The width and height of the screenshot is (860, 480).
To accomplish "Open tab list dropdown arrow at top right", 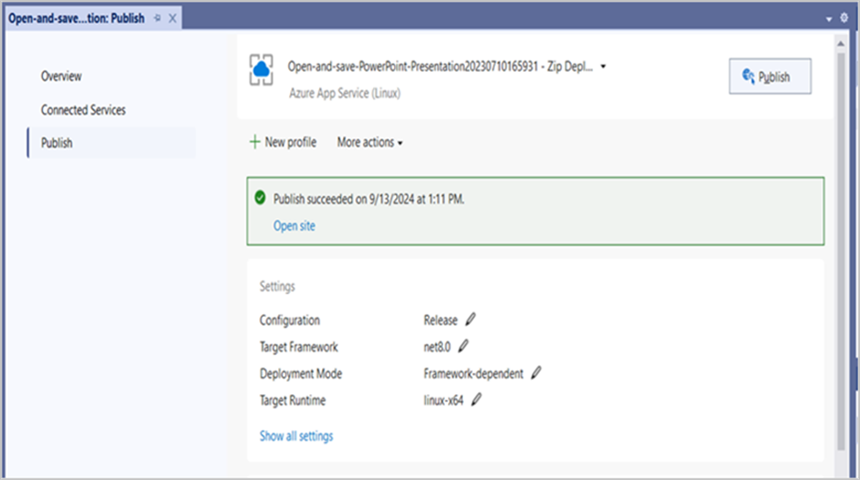I will 829,18.
